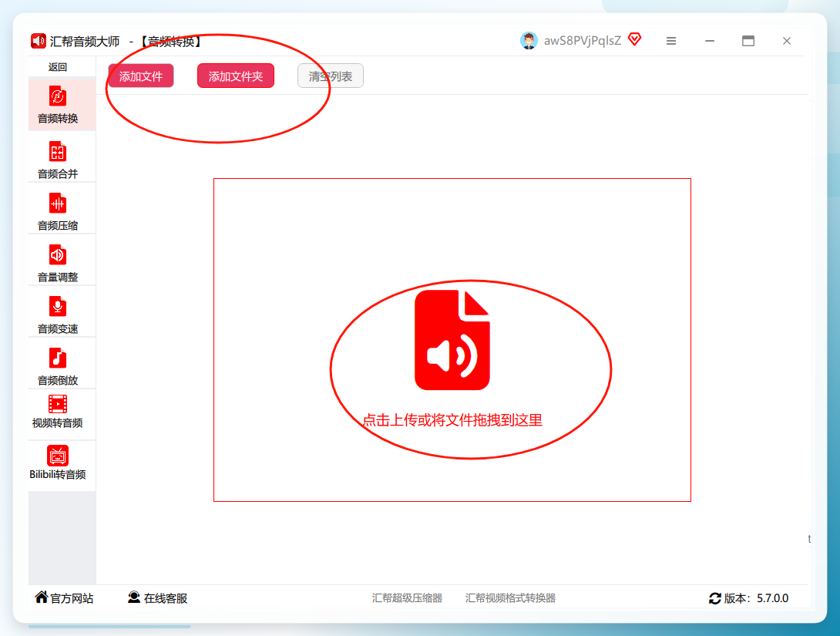Screen dimensions: 840x636
Task: Click 点击上传或将文件拖拽到这里 upload text
Action: pos(452,420)
